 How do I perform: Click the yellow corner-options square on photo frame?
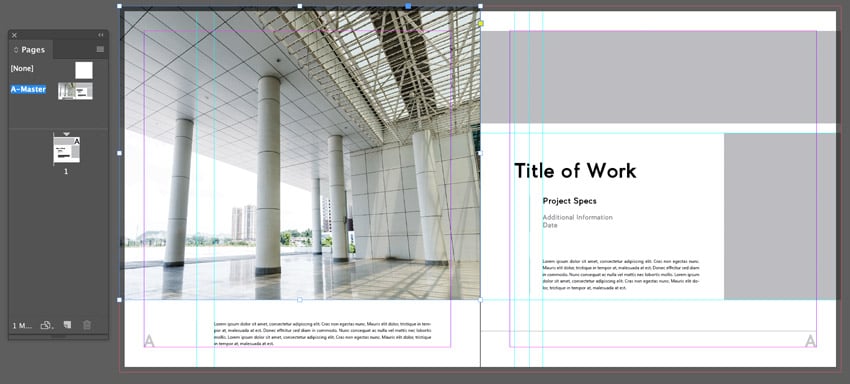point(481,23)
